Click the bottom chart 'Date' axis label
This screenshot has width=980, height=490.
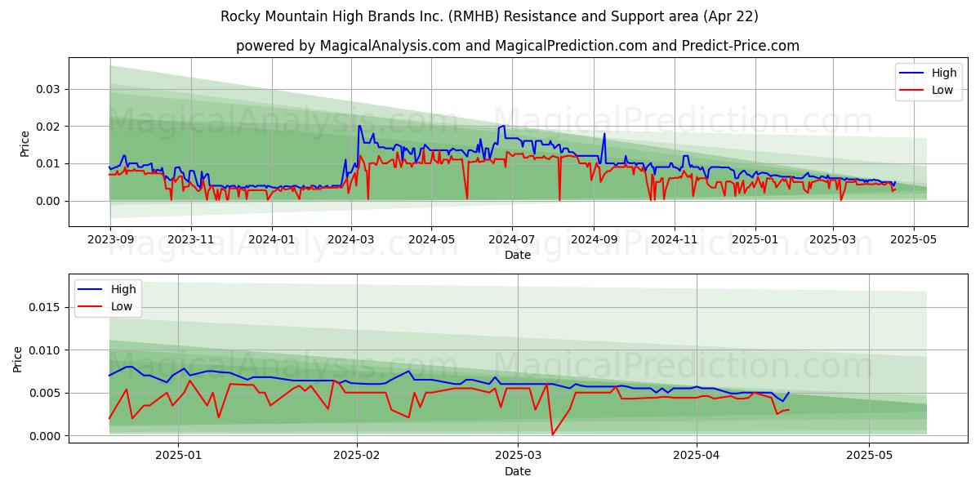(518, 471)
